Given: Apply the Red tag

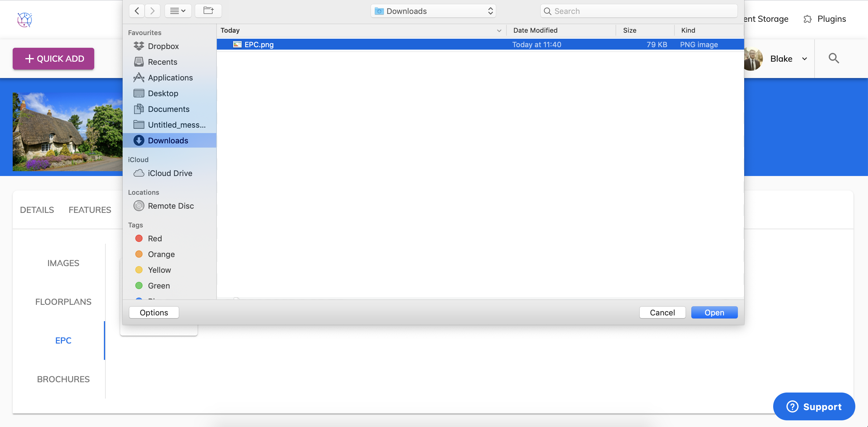Looking at the screenshot, I should pos(155,238).
